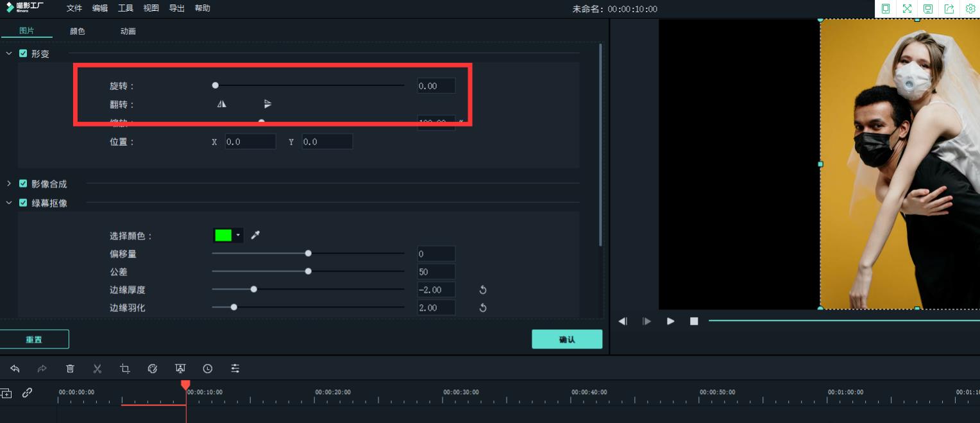Click the horizontal flip icon

[222, 104]
